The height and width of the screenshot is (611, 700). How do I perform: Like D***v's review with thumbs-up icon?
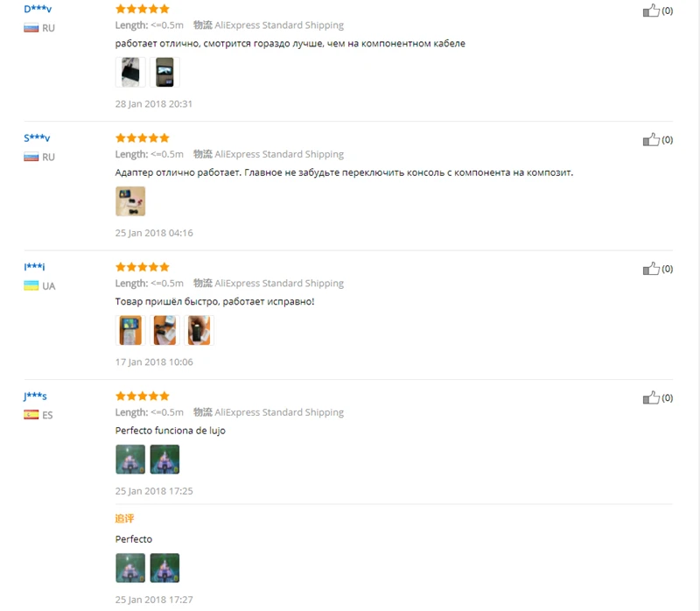(x=651, y=11)
